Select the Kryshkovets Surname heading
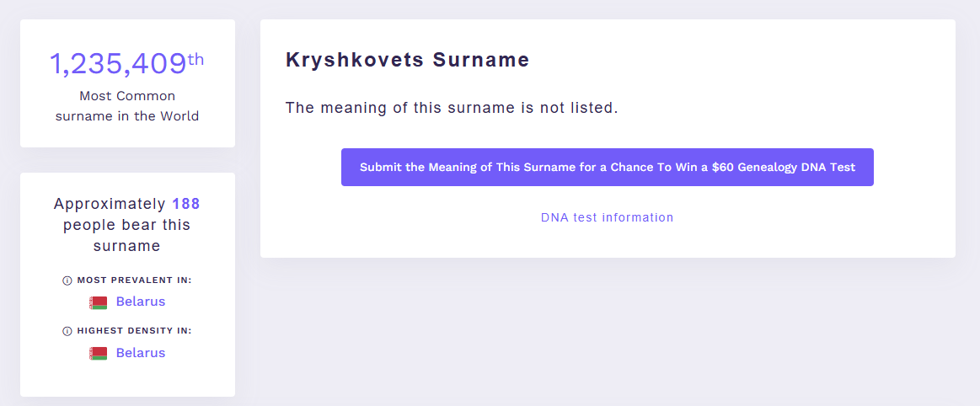Image resolution: width=980 pixels, height=406 pixels. (408, 60)
